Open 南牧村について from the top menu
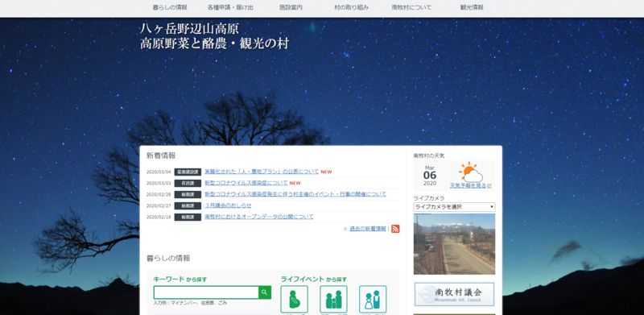644x315 pixels. 411,7
